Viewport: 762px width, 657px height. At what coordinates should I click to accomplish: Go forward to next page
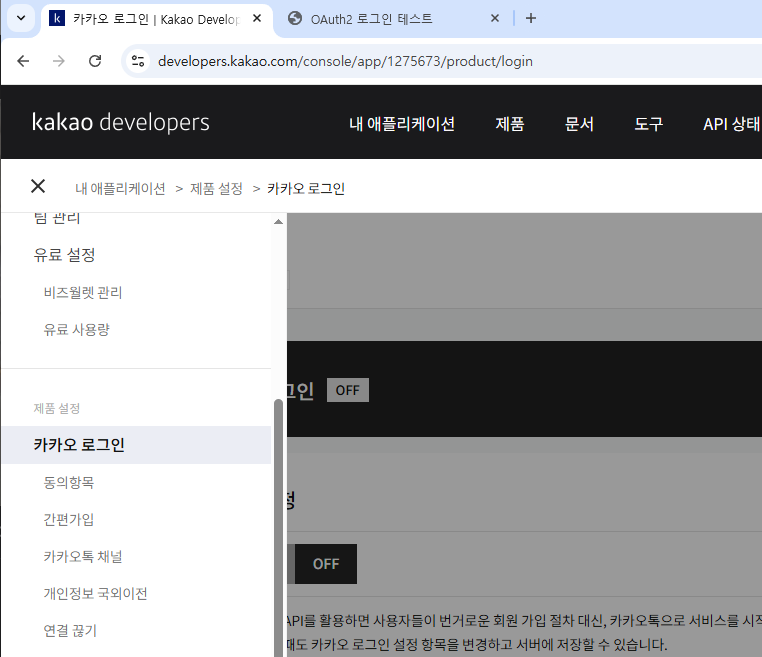pyautogui.click(x=59, y=61)
